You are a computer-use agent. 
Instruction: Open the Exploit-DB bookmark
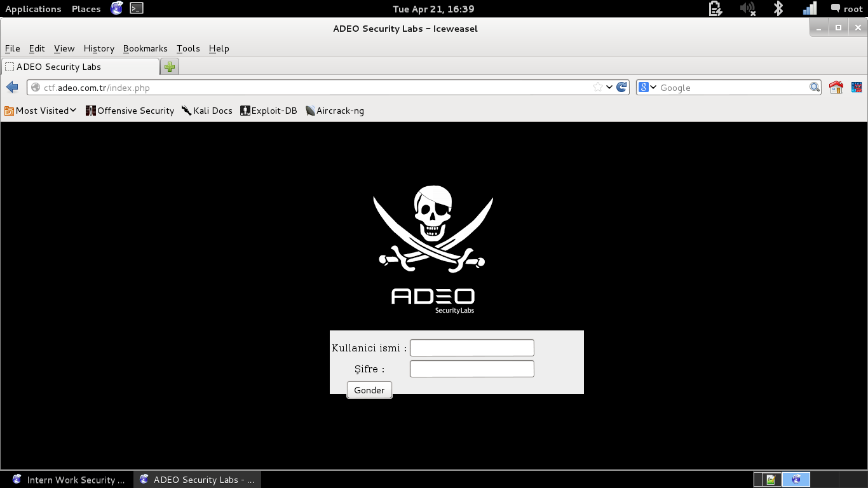tap(269, 111)
